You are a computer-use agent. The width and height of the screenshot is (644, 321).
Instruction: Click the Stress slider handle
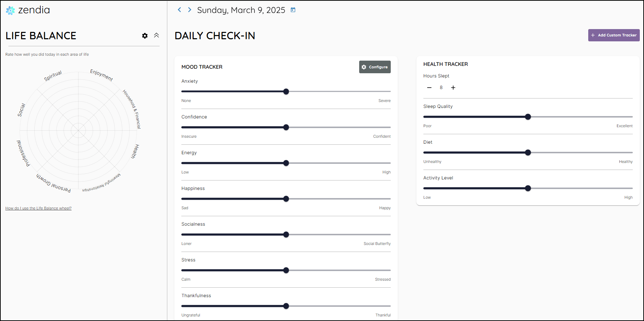click(x=286, y=270)
